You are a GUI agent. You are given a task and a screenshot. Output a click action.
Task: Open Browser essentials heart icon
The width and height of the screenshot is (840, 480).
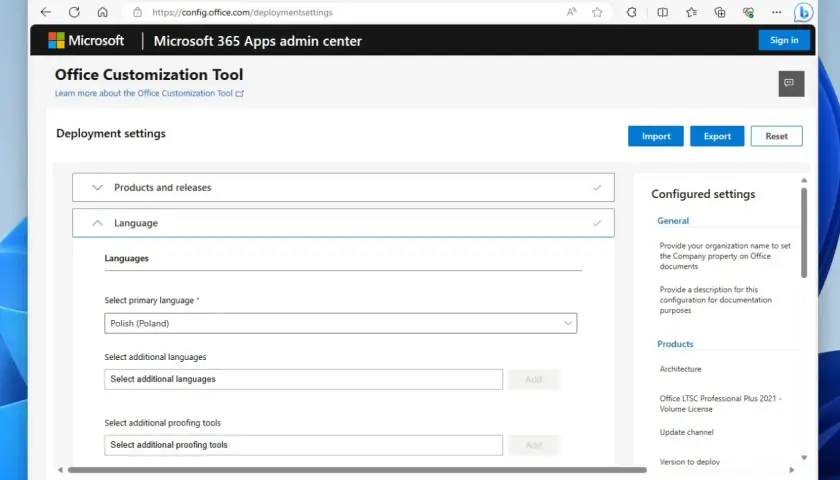click(x=748, y=12)
